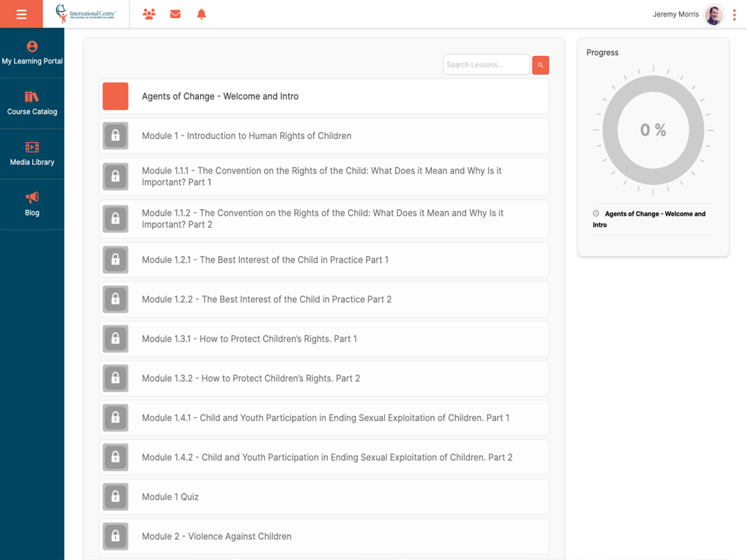
Task: Open Module 1.4.2 Child and Youth Participation
Action: (324, 458)
